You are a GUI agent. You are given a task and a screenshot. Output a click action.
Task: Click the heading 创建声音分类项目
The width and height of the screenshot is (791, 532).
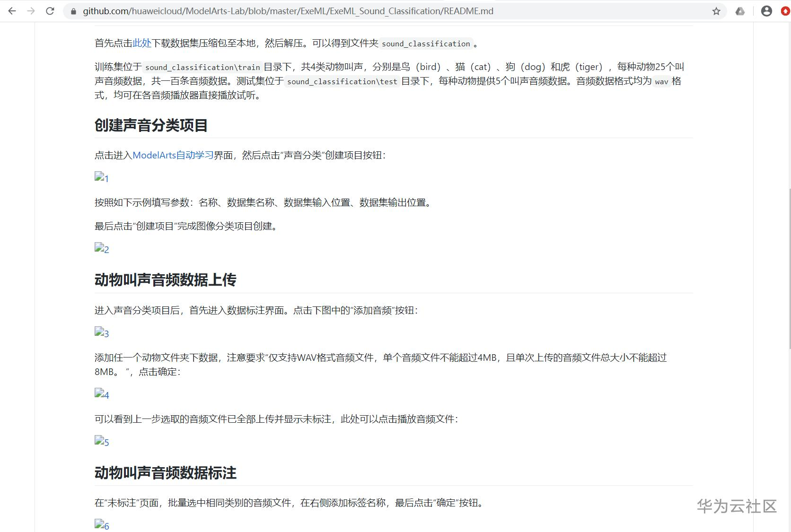coord(151,125)
